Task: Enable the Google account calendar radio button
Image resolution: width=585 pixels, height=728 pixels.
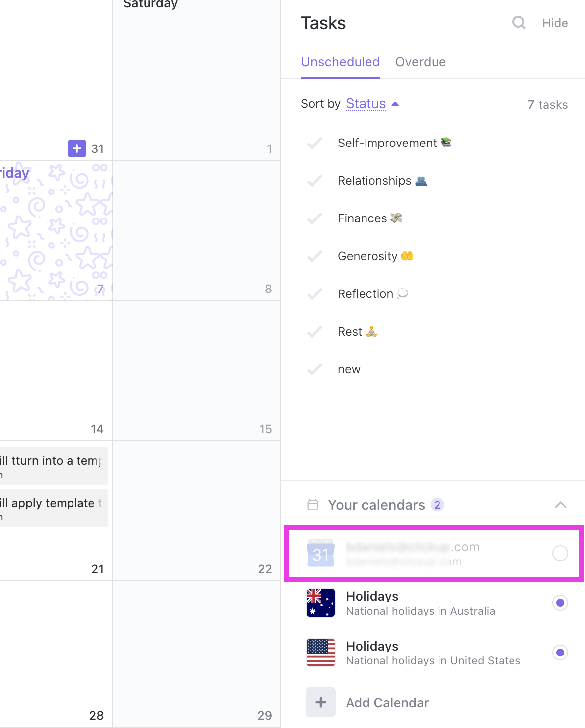Action: [560, 553]
